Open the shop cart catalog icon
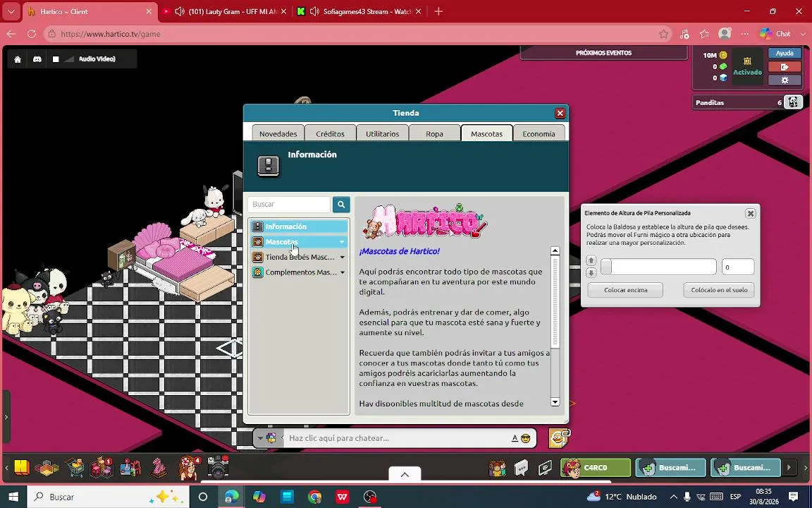Viewport: 812px width, 508px height. pyautogui.click(x=74, y=468)
